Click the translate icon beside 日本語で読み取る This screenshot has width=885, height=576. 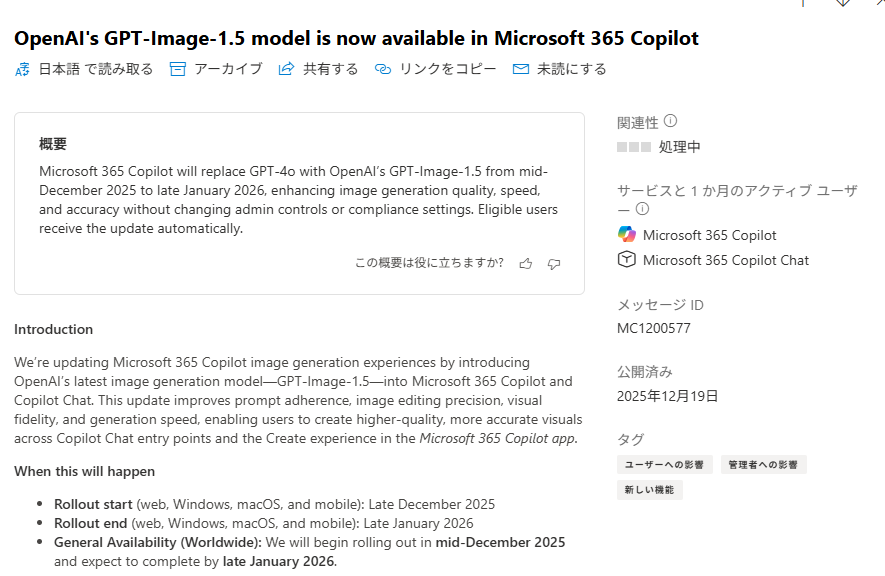(23, 69)
